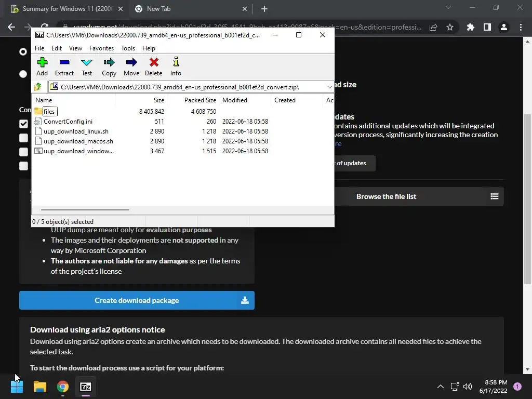
Task: Click the 7-Zip taskbar icon
Action: [x=86, y=387]
